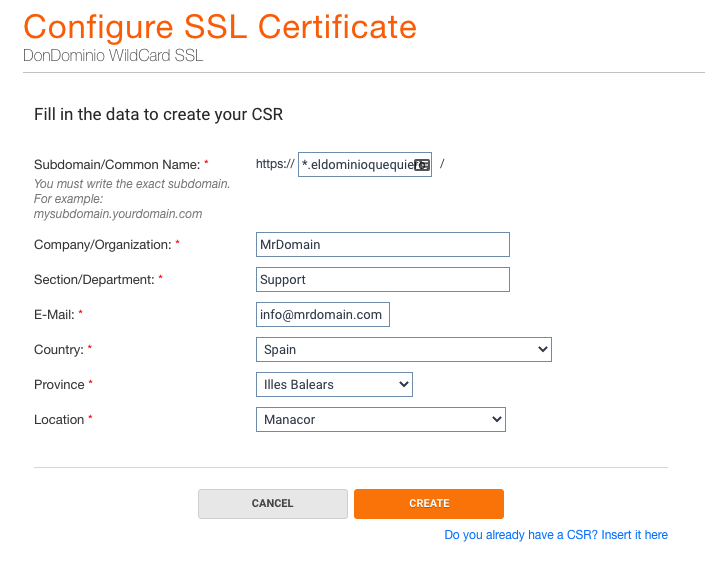Click the Section/Department field showing Support
The image size is (705, 585).
(x=383, y=280)
